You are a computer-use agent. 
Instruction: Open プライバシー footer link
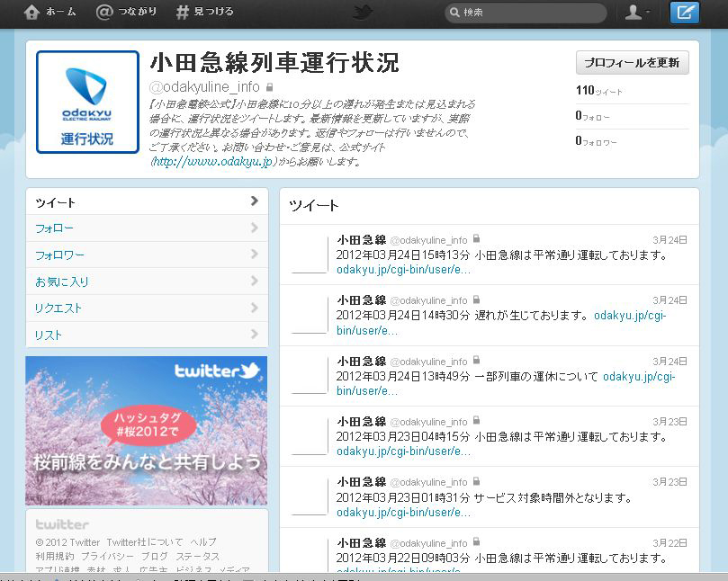click(x=108, y=556)
